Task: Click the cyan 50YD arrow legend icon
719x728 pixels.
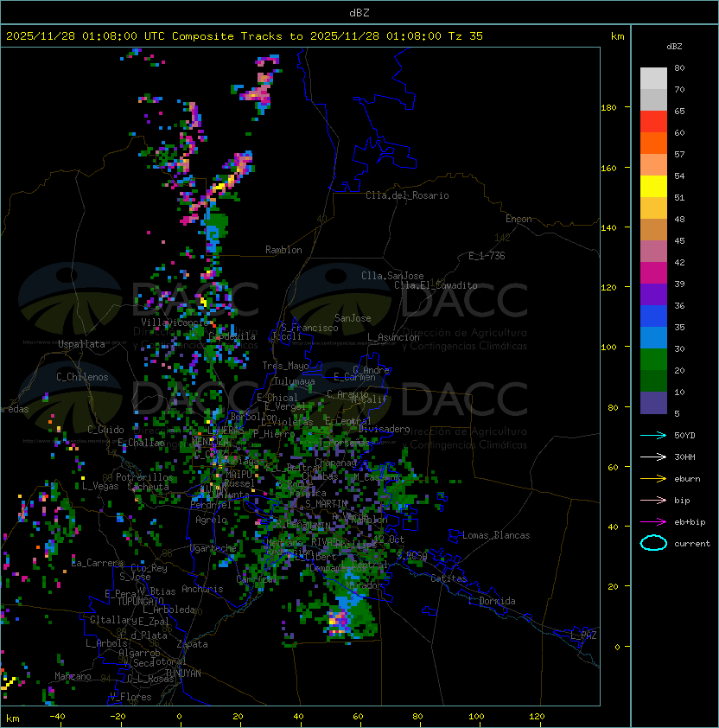Action: point(653,436)
